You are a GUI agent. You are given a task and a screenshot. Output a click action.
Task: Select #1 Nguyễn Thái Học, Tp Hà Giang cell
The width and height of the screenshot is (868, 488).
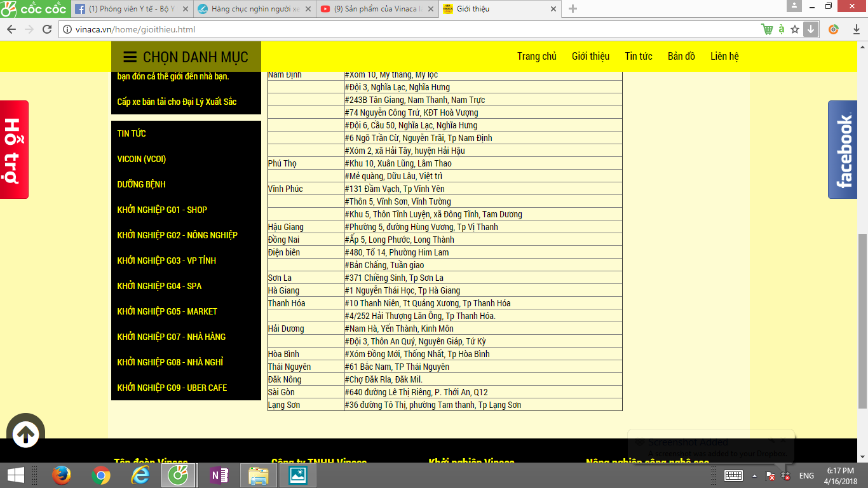tap(484, 290)
